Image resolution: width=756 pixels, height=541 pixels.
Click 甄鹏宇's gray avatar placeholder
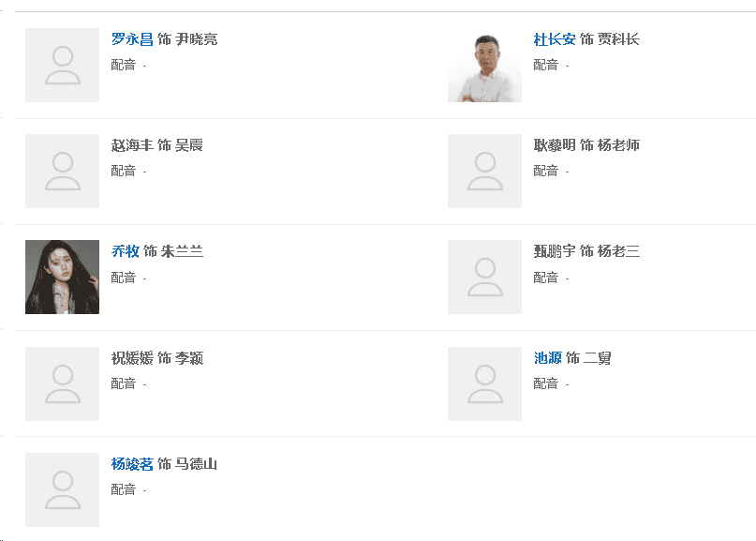(x=484, y=277)
